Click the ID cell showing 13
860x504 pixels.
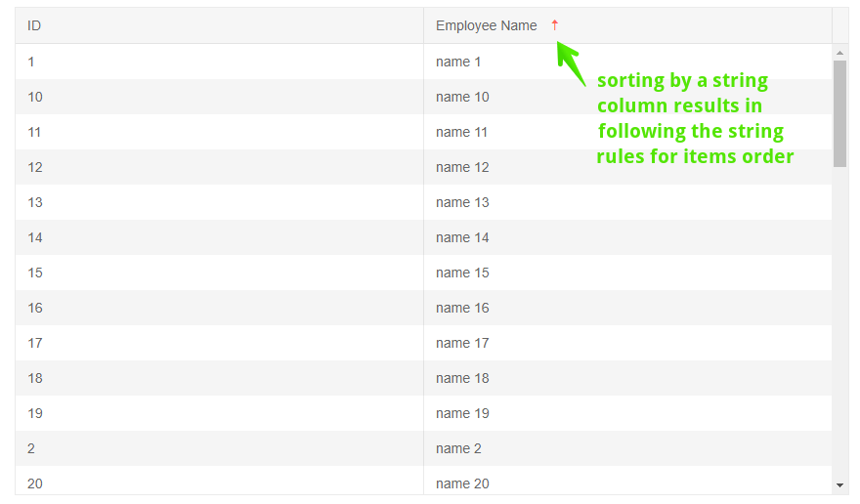(35, 202)
